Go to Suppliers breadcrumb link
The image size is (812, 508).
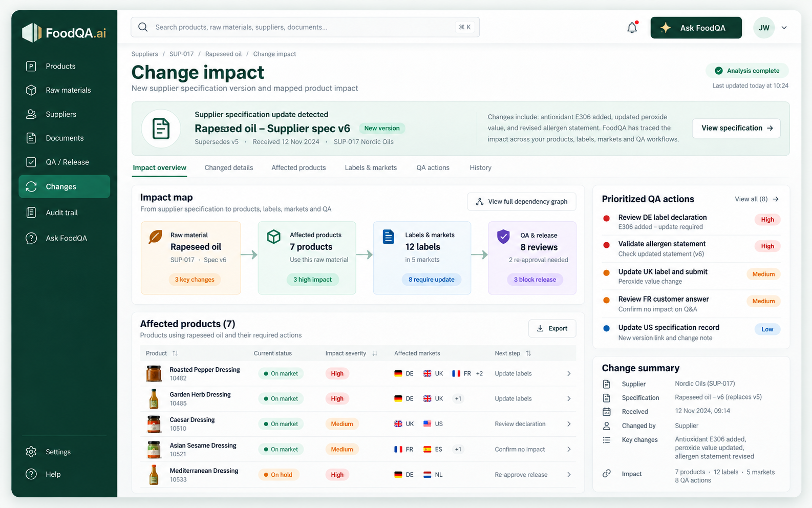pyautogui.click(x=145, y=54)
